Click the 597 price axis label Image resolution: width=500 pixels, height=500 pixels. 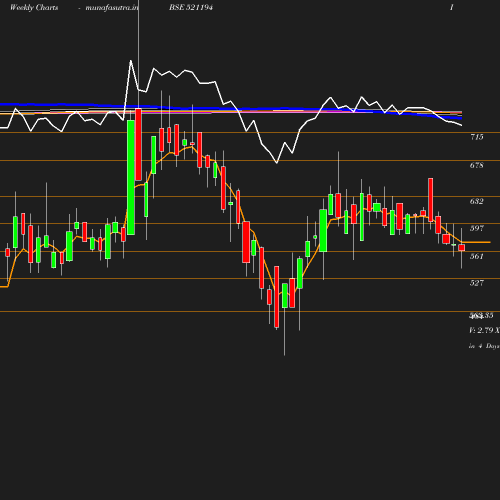[x=477, y=228]
